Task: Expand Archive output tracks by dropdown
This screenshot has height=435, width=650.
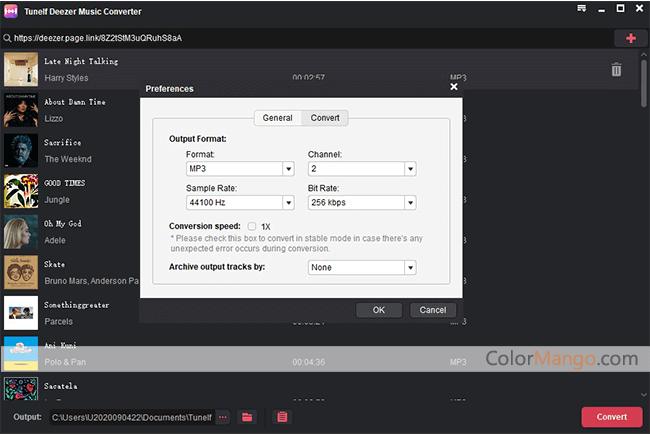Action: click(410, 268)
